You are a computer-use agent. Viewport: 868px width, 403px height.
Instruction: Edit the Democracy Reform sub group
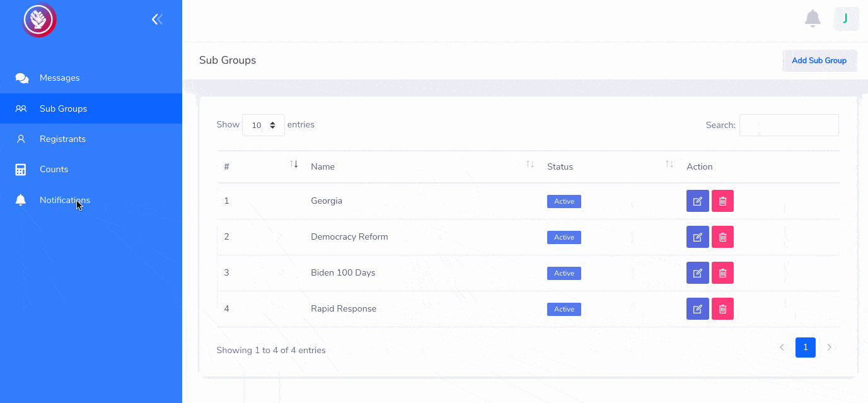697,237
